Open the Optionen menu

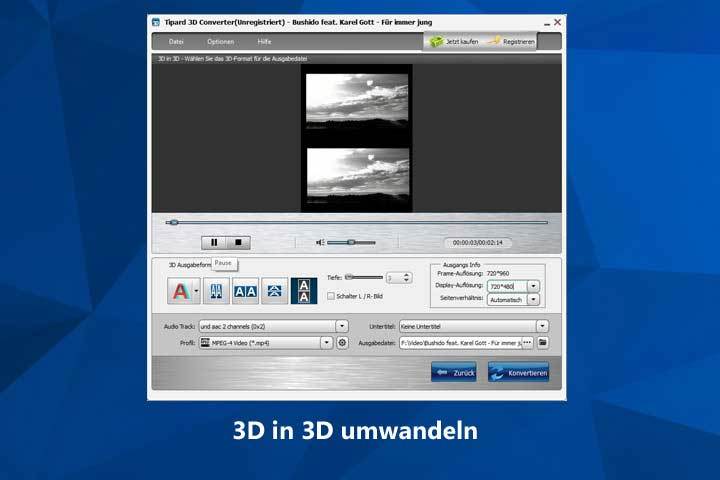220,41
